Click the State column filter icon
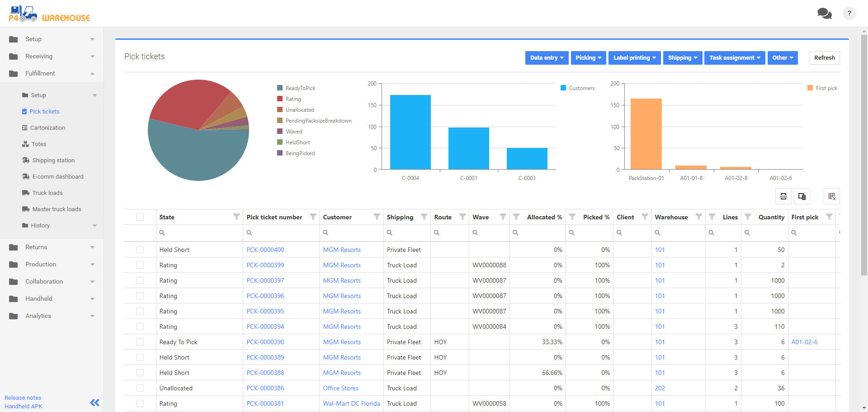Image resolution: width=868 pixels, height=412 pixels. 236,217
